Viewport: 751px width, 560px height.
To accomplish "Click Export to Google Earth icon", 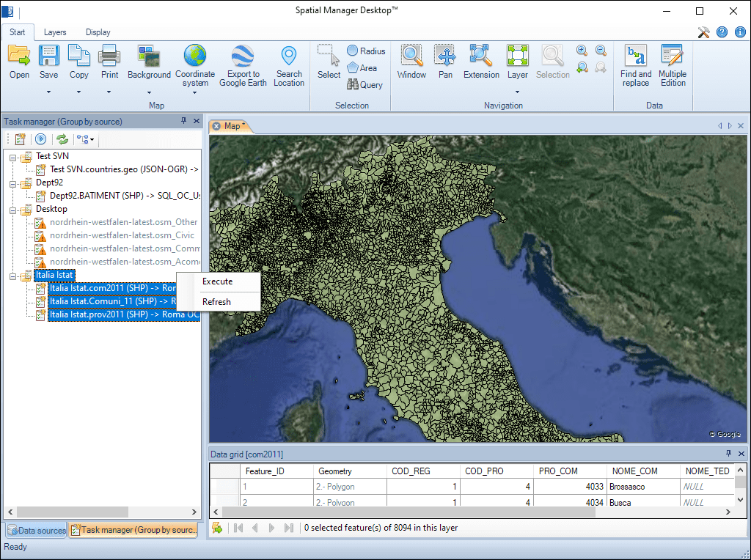I will click(x=243, y=56).
